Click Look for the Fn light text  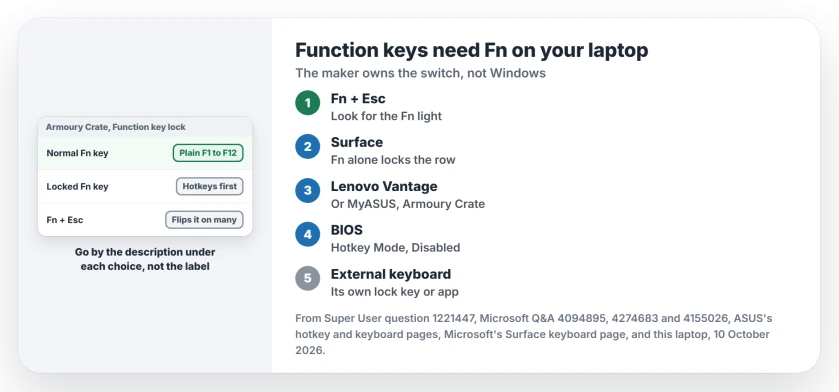tap(386, 116)
